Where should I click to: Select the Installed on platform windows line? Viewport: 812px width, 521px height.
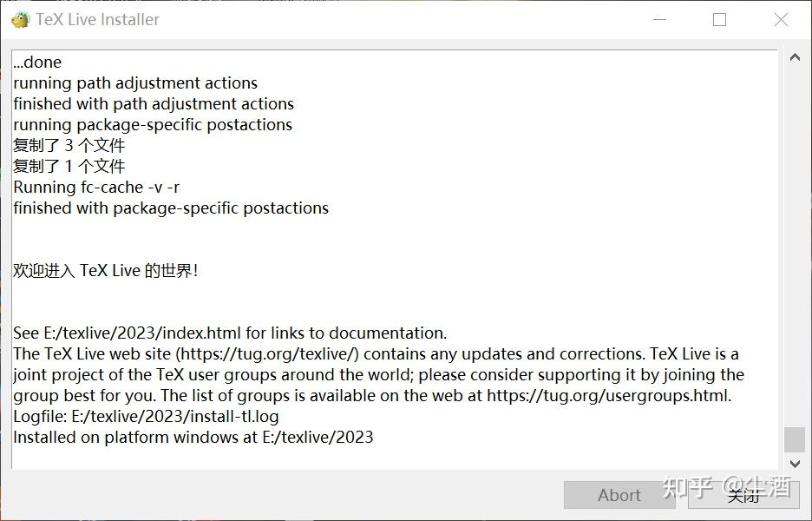coord(192,437)
